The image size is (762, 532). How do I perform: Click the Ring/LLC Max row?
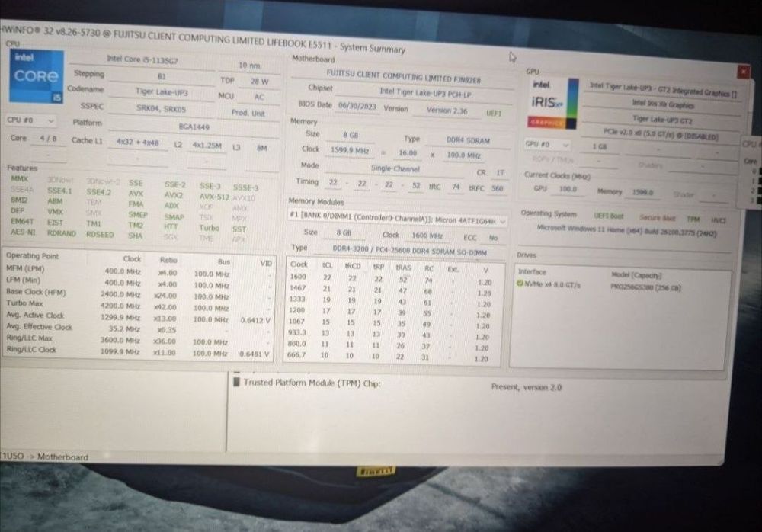coord(139,339)
